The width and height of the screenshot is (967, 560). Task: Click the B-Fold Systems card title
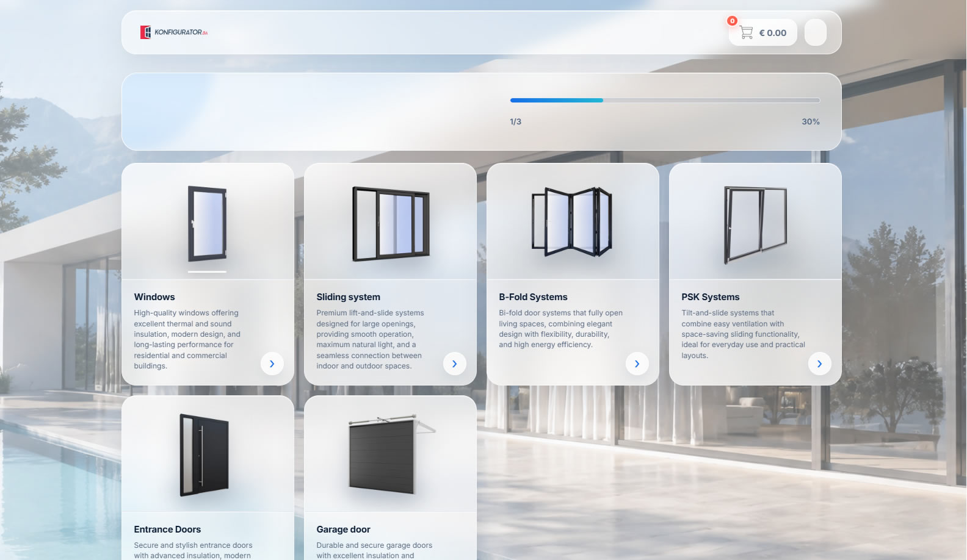click(x=533, y=297)
